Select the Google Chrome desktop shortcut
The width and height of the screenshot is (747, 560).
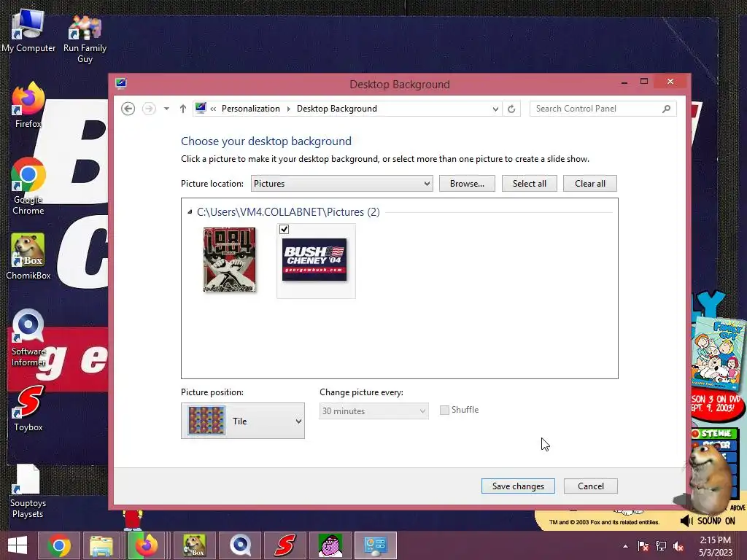28,186
